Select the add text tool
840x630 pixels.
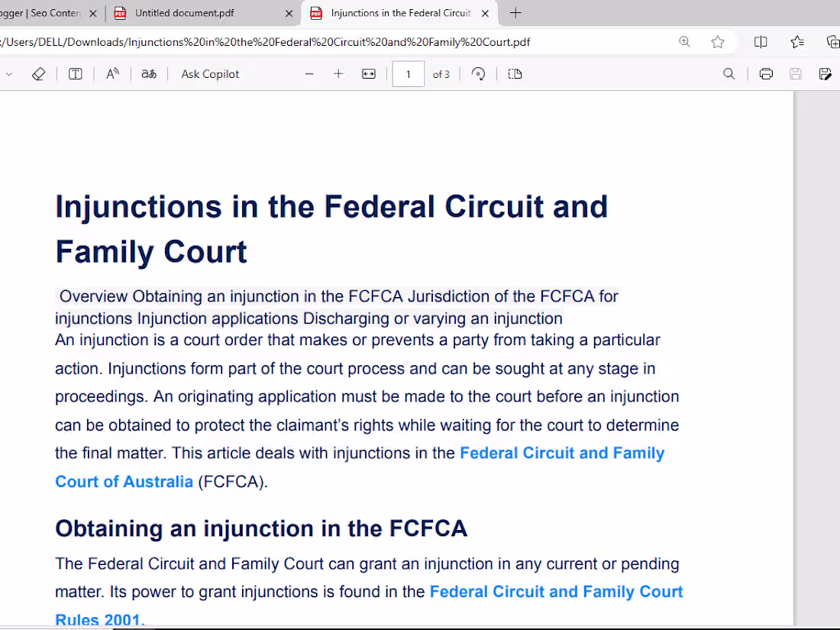75,73
